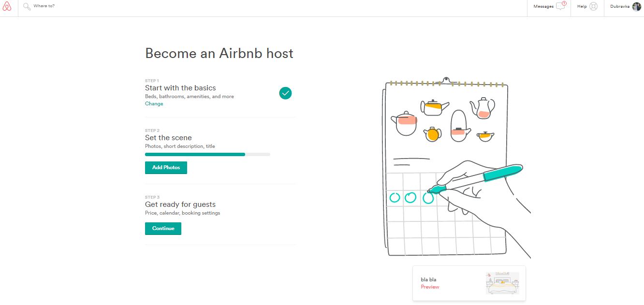644x305 pixels.
Task: Open the Messages menu item
Action: coord(543,7)
